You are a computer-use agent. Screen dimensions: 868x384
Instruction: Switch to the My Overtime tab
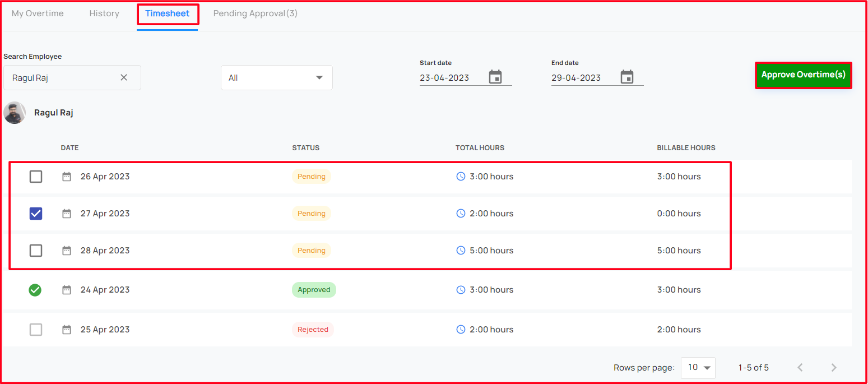(38, 13)
